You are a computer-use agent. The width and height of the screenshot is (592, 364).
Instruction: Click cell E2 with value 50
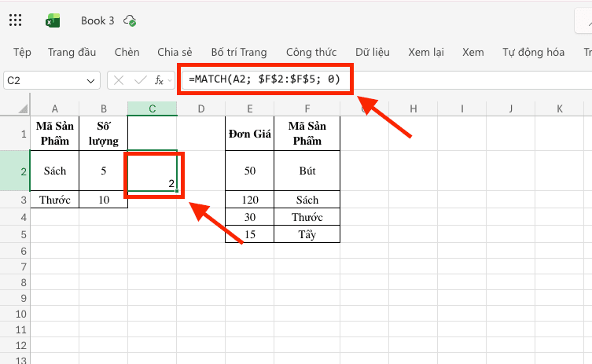click(x=249, y=171)
